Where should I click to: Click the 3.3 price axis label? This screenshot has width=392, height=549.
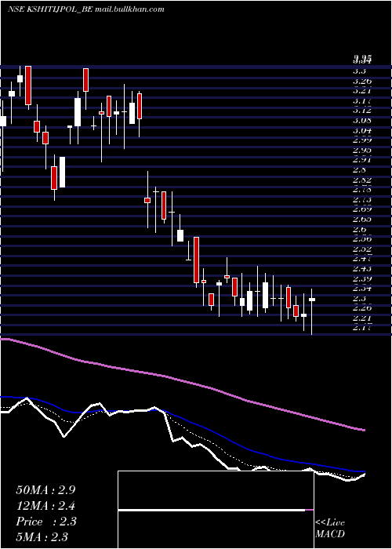pos(359,71)
